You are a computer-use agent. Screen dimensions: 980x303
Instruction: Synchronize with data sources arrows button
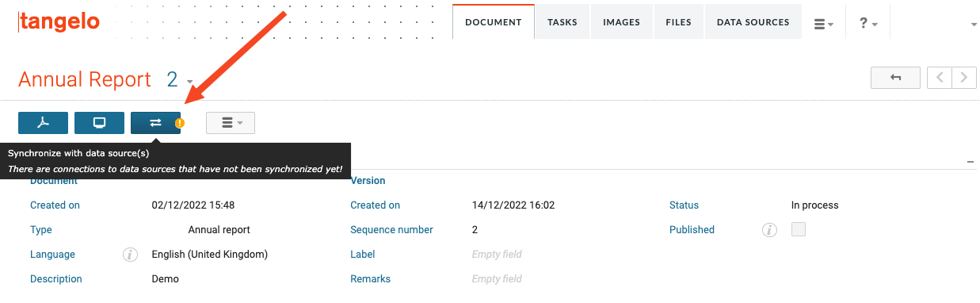pyautogui.click(x=155, y=123)
